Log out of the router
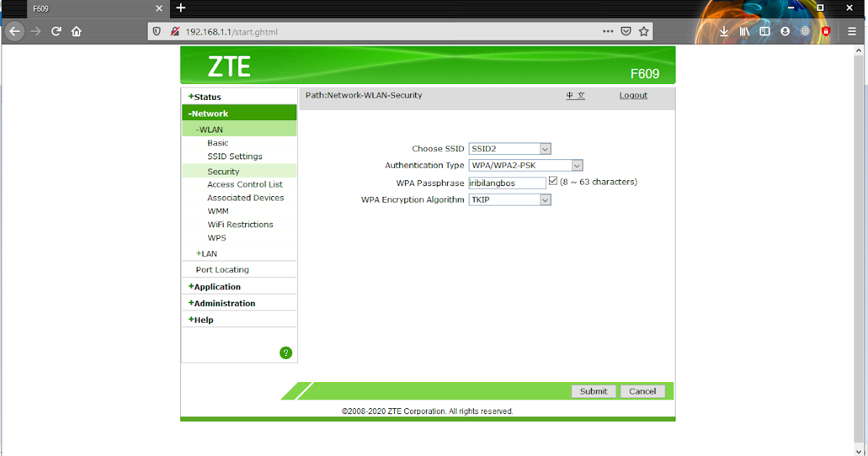Viewport: 868px width, 456px height. click(634, 96)
